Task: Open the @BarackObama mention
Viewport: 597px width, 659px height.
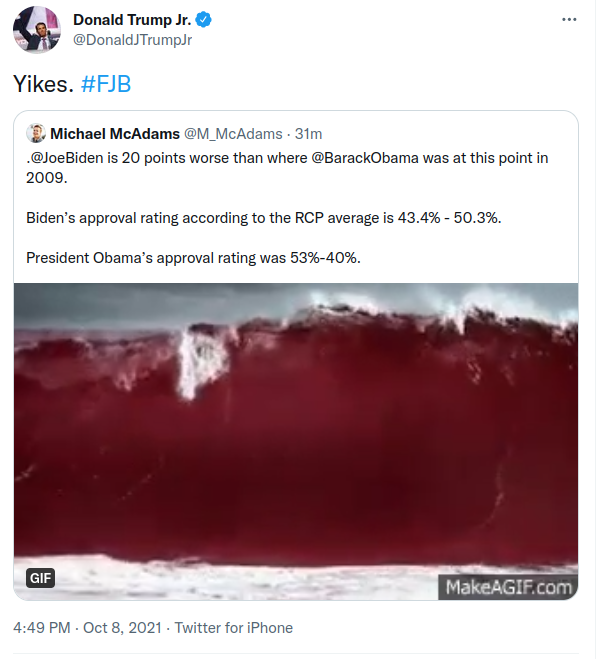Action: (x=365, y=158)
